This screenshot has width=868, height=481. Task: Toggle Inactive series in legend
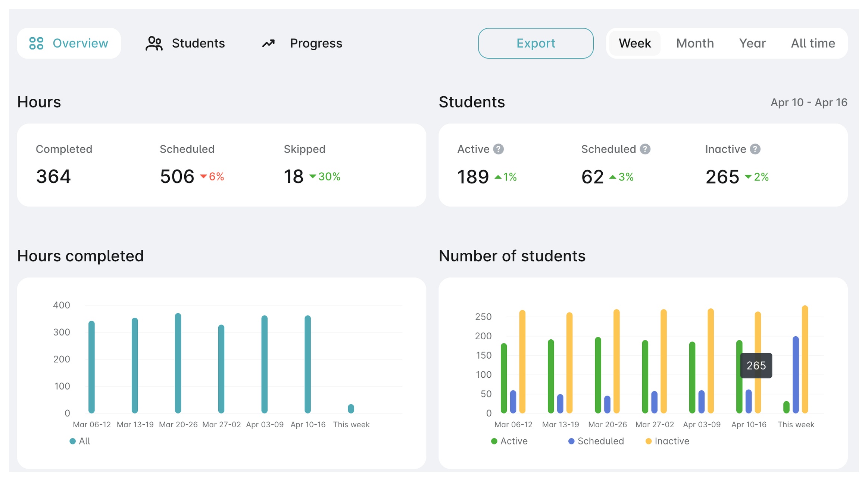click(x=648, y=441)
